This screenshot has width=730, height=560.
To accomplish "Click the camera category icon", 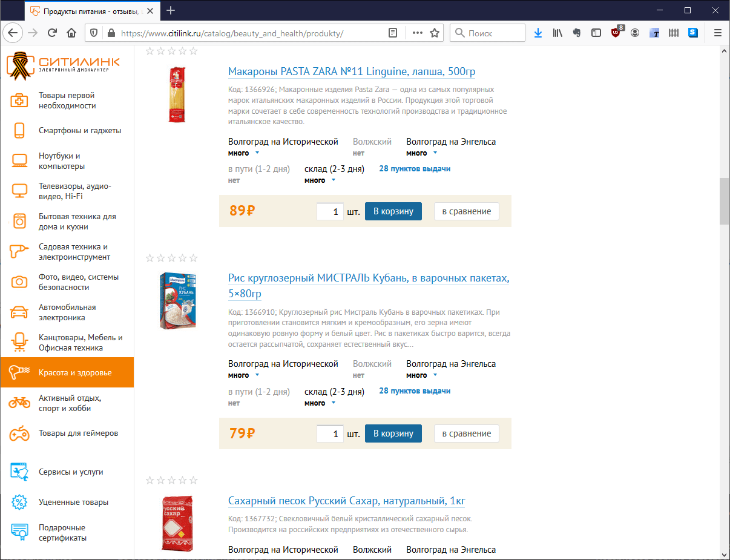I will (19, 282).
